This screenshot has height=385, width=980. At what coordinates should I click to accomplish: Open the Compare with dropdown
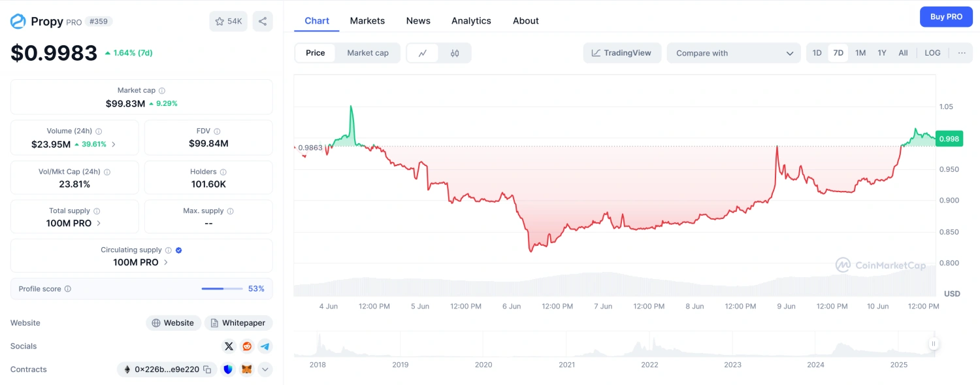(x=734, y=53)
